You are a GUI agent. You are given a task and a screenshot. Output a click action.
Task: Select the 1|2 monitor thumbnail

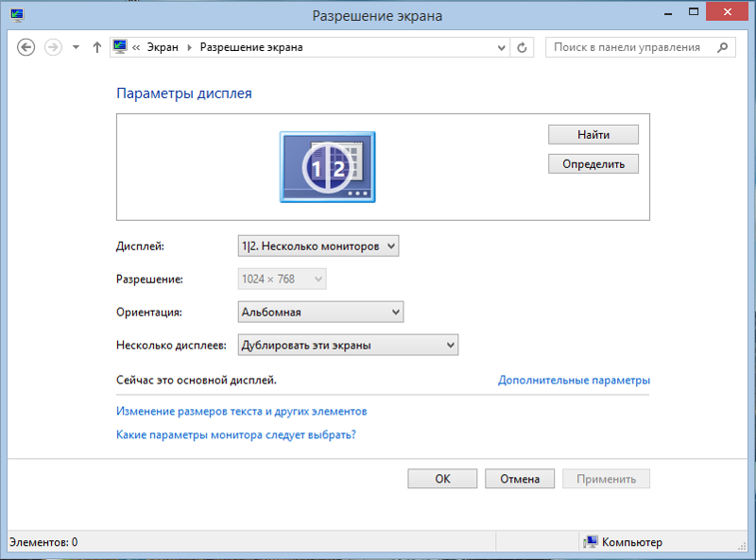click(327, 167)
